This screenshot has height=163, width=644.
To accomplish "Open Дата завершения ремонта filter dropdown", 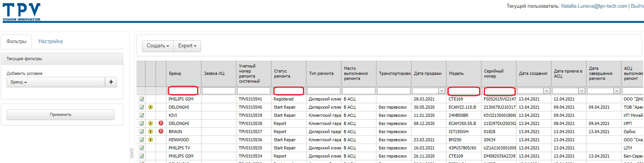I will tap(616, 91).
